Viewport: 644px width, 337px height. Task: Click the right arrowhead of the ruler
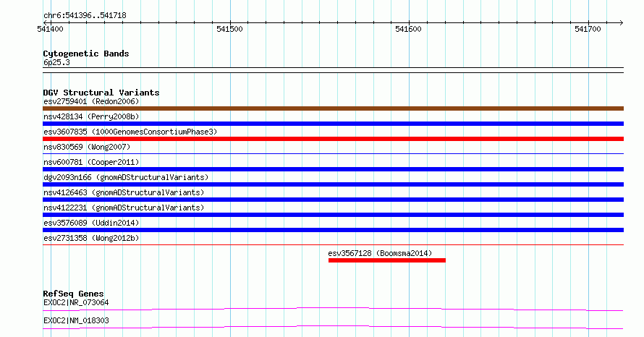(x=622, y=22)
